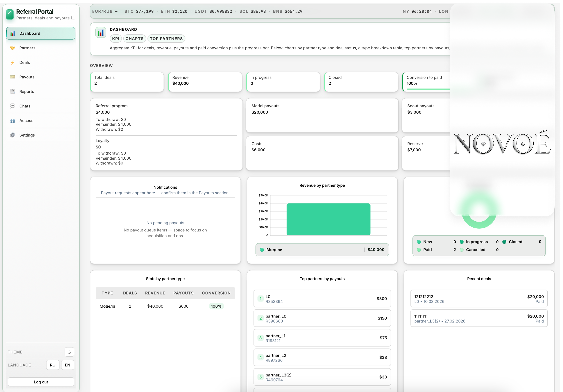Click the Referral Portal logo icon
This screenshot has width=563, height=392.
point(10,14)
